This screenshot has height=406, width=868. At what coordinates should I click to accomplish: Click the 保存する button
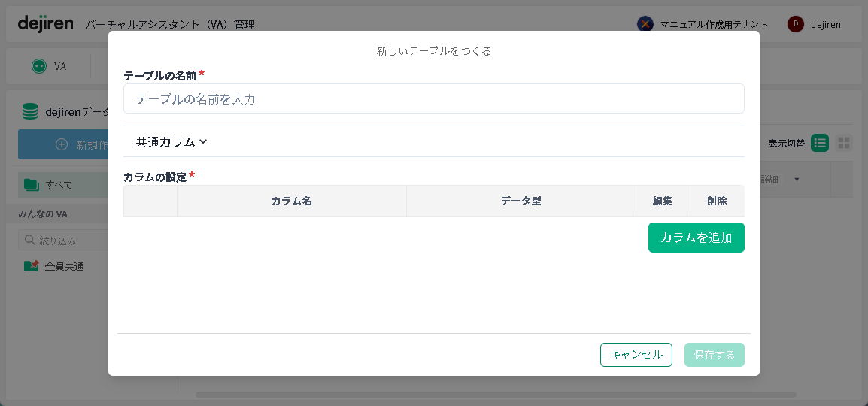(714, 355)
